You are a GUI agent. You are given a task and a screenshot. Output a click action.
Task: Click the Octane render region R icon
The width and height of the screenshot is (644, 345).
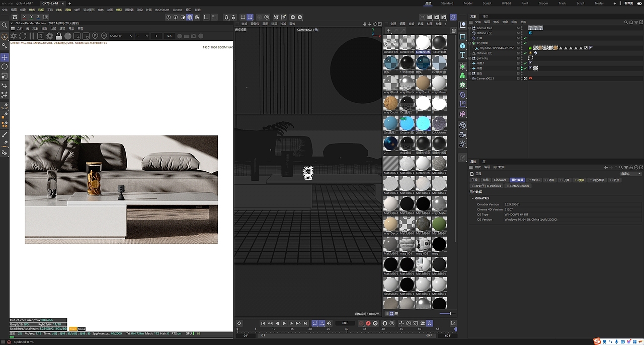coord(41,36)
